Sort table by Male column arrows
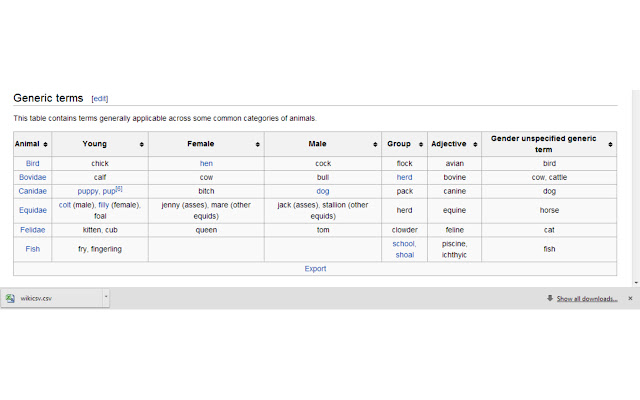The width and height of the screenshot is (640, 400). click(x=375, y=144)
